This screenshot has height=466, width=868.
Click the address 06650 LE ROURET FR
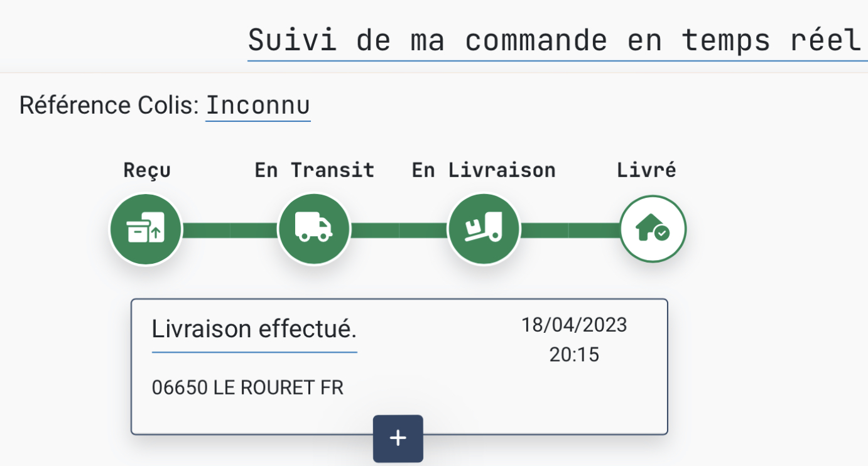click(x=247, y=387)
